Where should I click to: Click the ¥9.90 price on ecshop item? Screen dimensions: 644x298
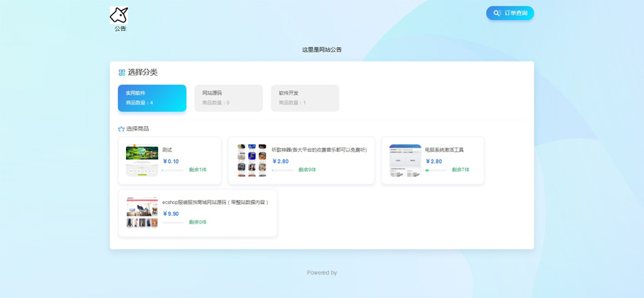point(171,213)
